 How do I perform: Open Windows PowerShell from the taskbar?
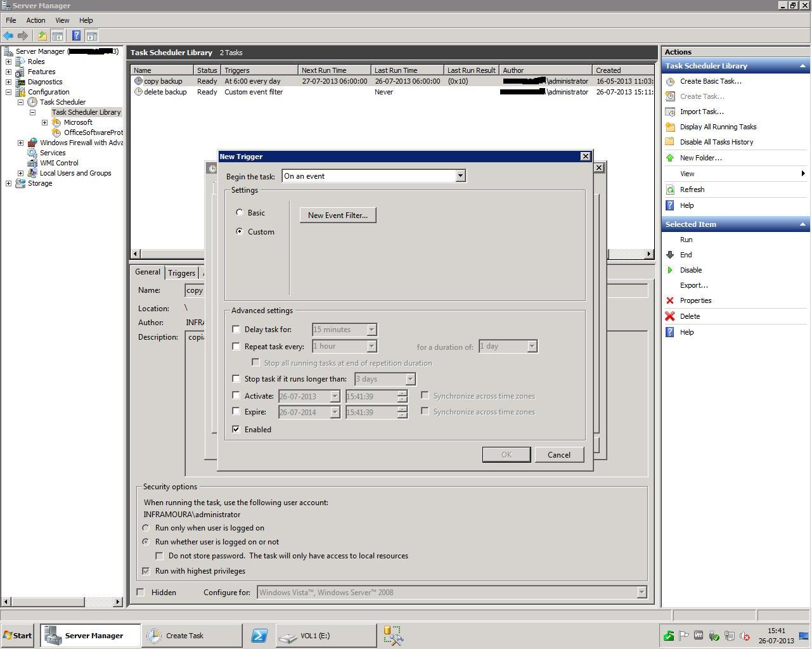tap(259, 636)
